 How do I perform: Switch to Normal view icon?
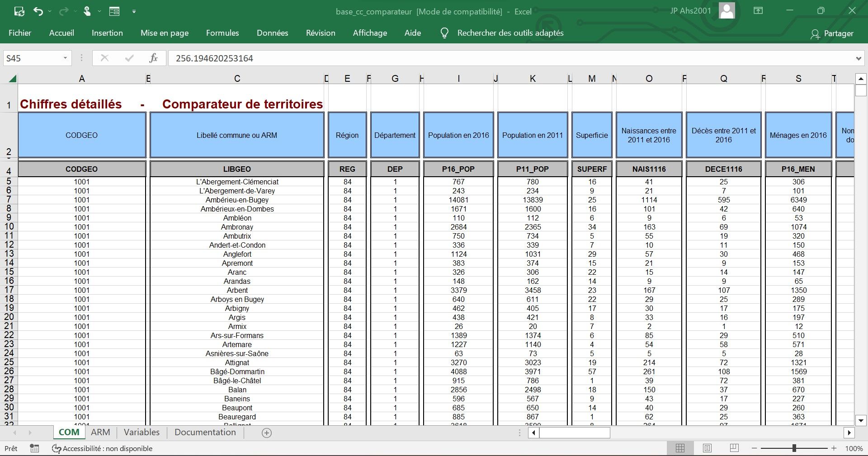click(680, 448)
